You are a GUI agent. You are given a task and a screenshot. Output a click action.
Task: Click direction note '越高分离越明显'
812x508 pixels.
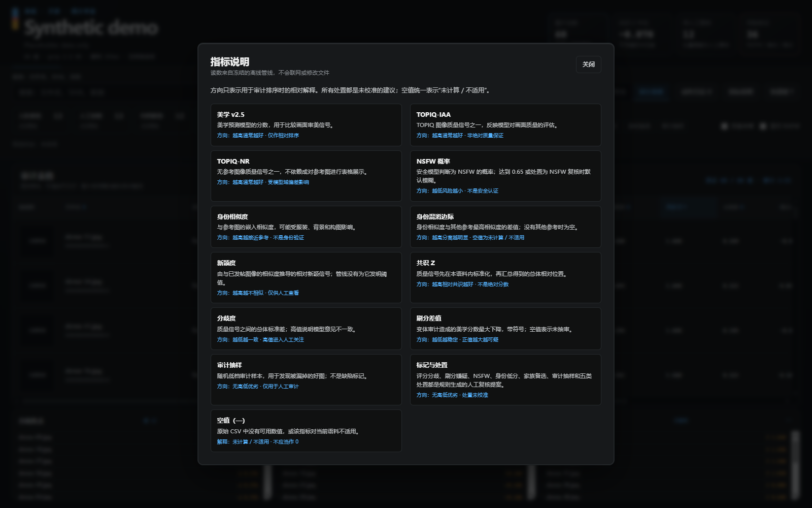pyautogui.click(x=450, y=238)
